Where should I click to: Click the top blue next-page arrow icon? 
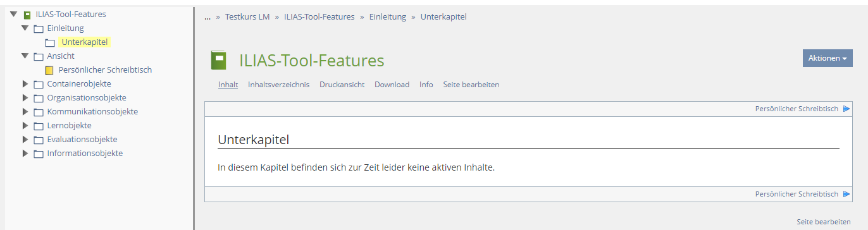(x=846, y=109)
